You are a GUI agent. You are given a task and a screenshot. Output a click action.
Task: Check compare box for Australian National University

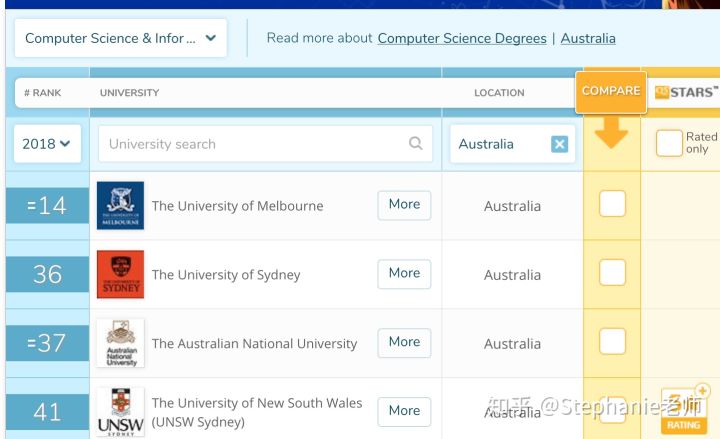point(612,341)
